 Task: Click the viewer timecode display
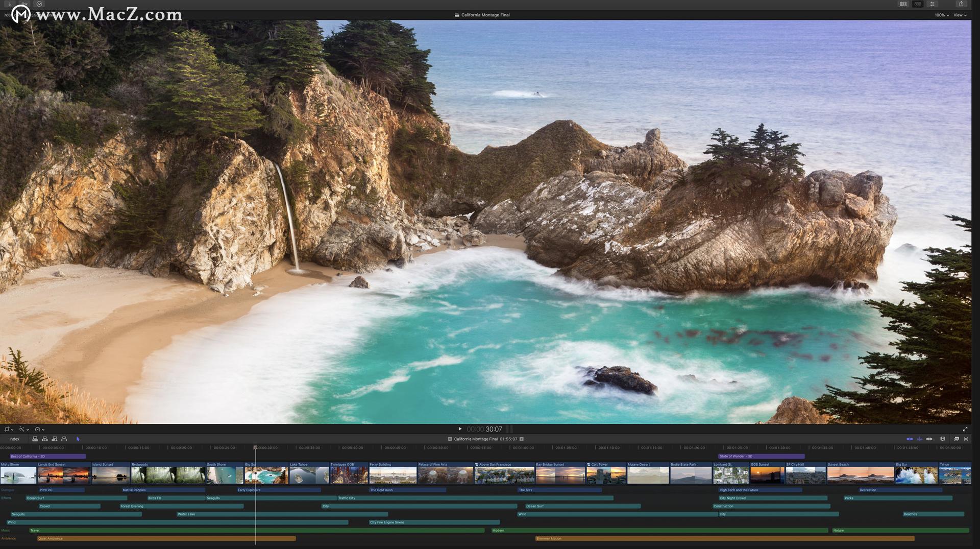tap(484, 429)
